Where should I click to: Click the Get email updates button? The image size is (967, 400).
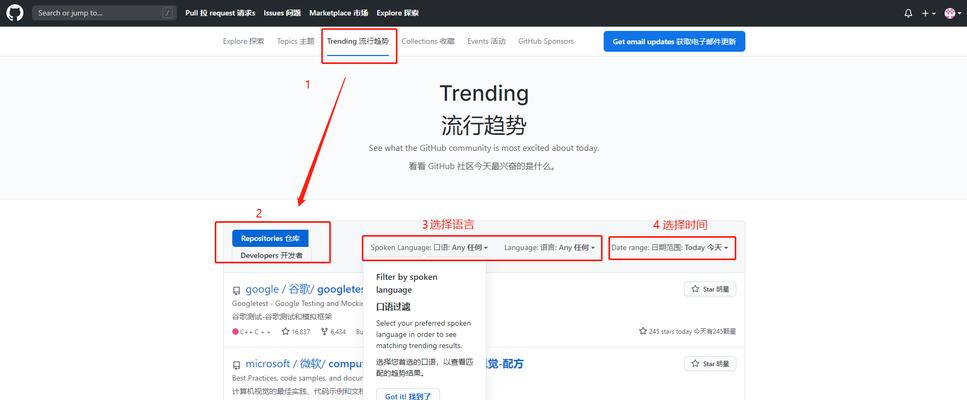pos(674,41)
